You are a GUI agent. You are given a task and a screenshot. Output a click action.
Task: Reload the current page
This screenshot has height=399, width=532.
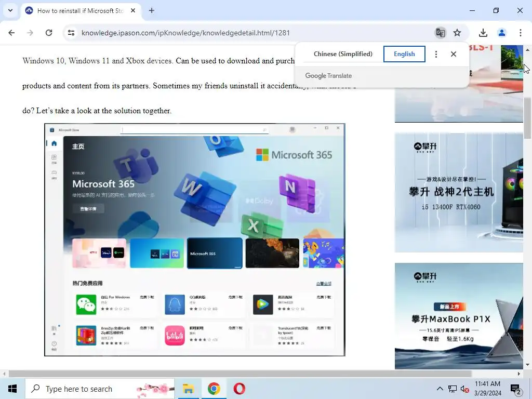pyautogui.click(x=49, y=33)
